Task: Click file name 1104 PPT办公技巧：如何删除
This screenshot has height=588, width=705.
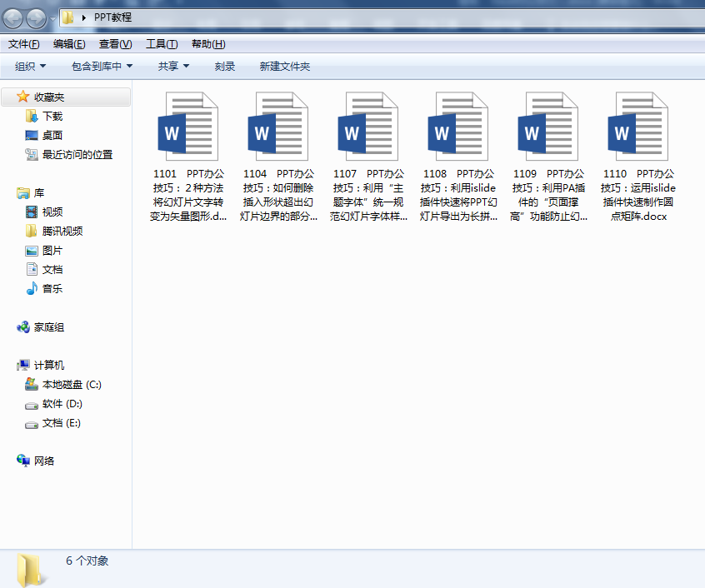Action: 278,195
